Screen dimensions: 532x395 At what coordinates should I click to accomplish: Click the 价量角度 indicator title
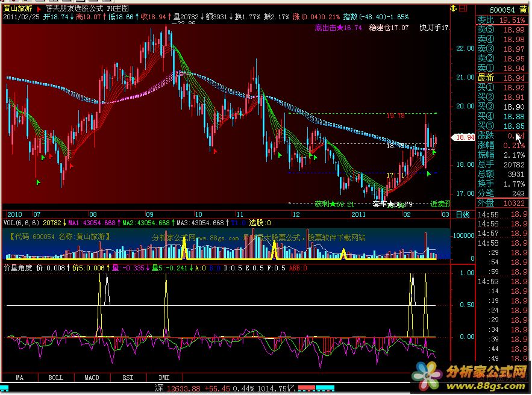coord(17,268)
